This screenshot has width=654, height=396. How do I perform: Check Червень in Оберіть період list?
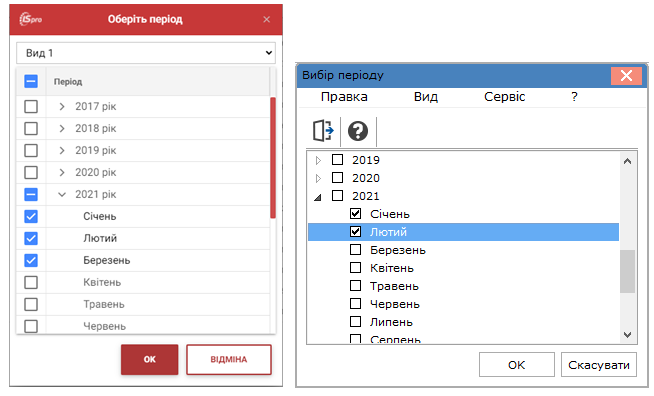point(31,326)
